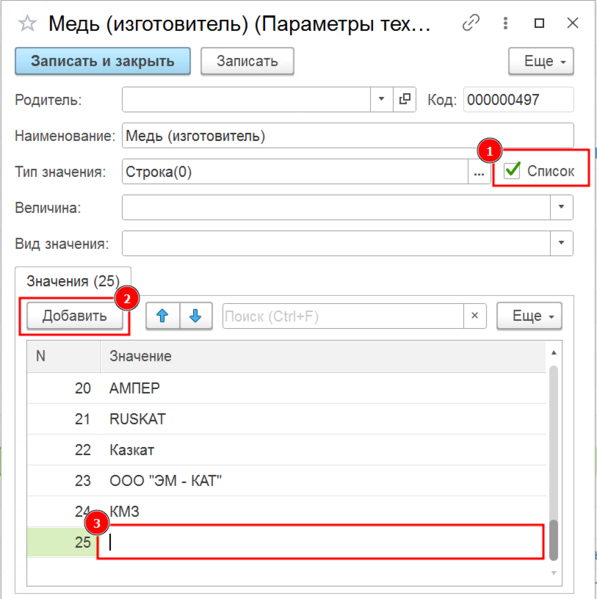
Task: Expand the Родитель dropdown arrow
Action: tap(381, 99)
